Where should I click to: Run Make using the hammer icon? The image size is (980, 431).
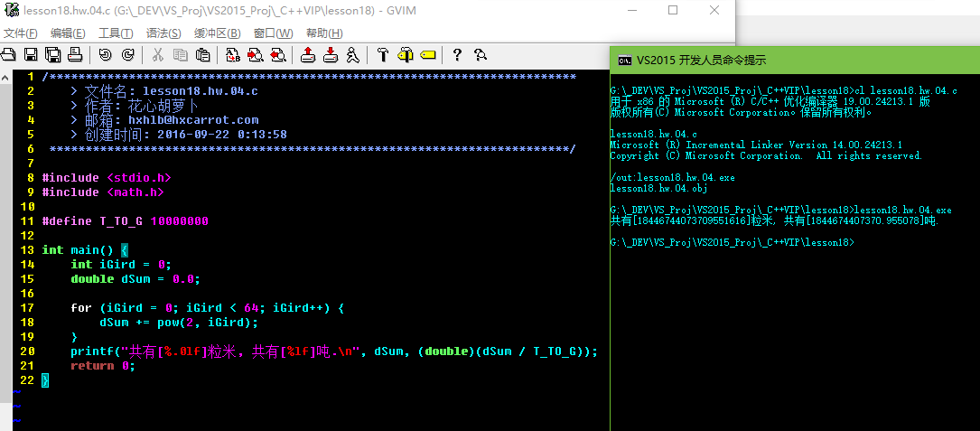click(383, 55)
